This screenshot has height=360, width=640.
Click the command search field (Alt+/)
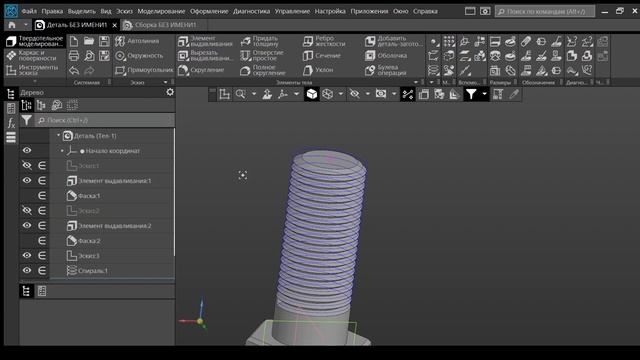coord(545,11)
